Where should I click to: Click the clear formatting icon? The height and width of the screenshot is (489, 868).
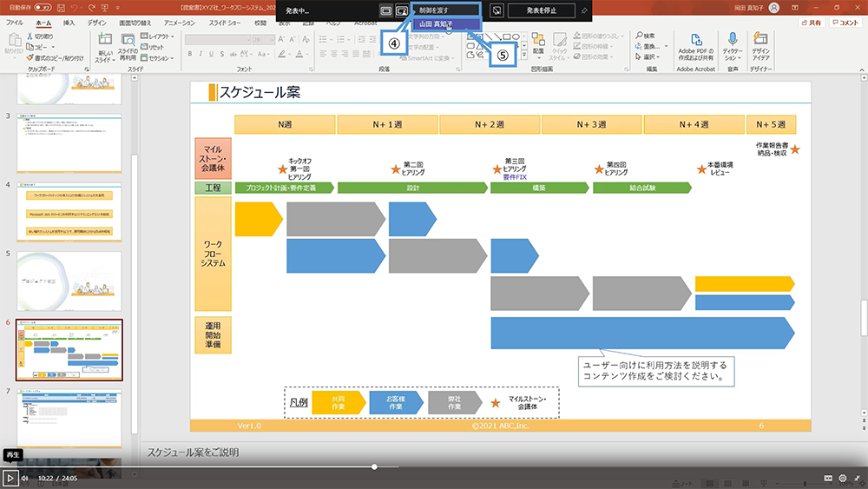pyautogui.click(x=306, y=39)
